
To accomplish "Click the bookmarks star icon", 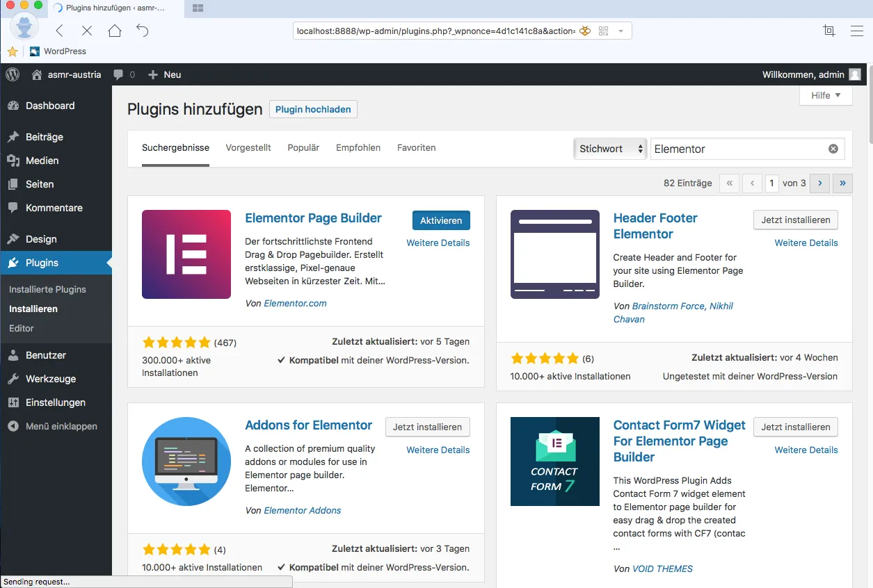I will pos(13,51).
